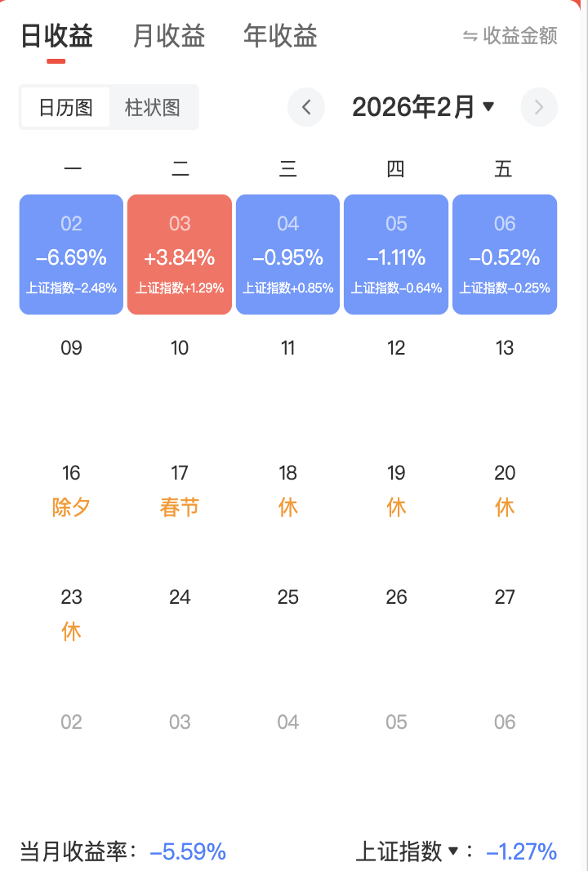Switch to 柱状图 bar chart view
This screenshot has width=588, height=871.
(x=153, y=107)
